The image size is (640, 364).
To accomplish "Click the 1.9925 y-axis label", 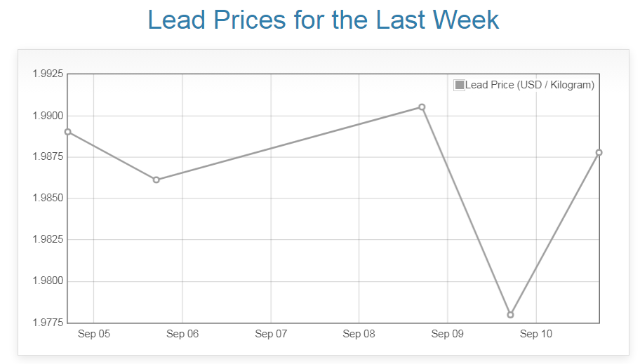I will (48, 74).
